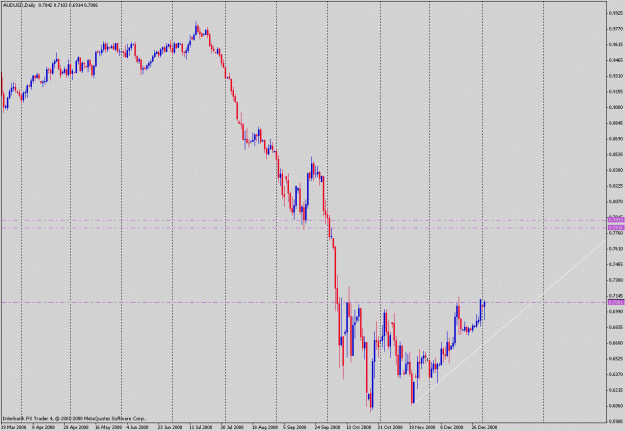Image resolution: width=625 pixels, height=431 pixels.
Task: Click the 0.9465 price axis label
Action: (616, 60)
